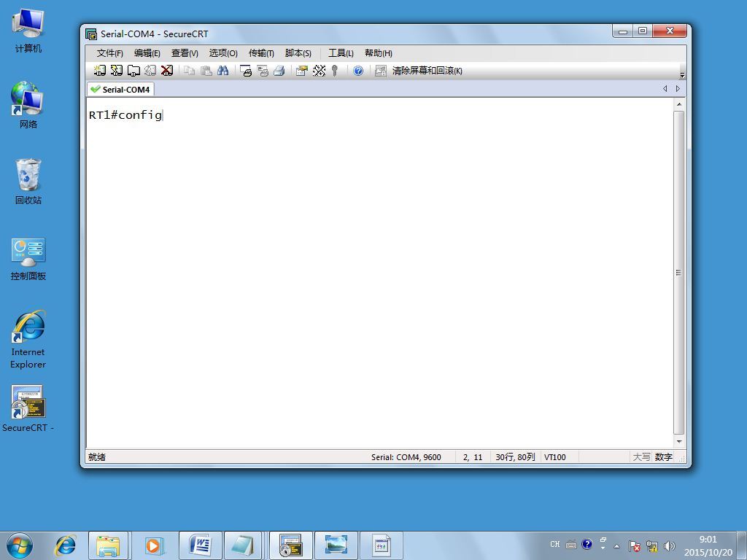
Task: Click in the terminal after RT1#config
Action: click(x=165, y=115)
